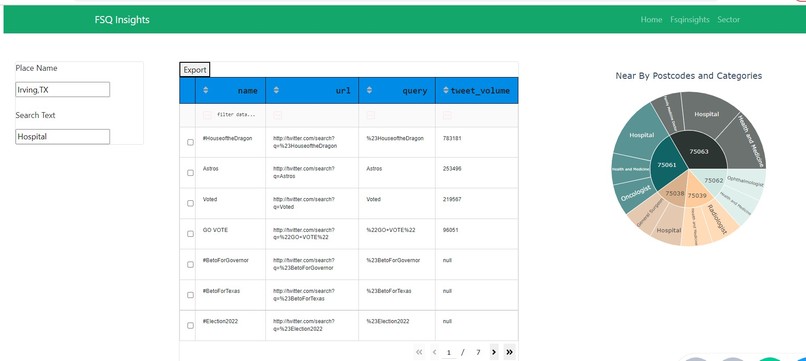Click Near By Postcodes and Categories title
Image resolution: width=806 pixels, height=361 pixels.
point(689,76)
